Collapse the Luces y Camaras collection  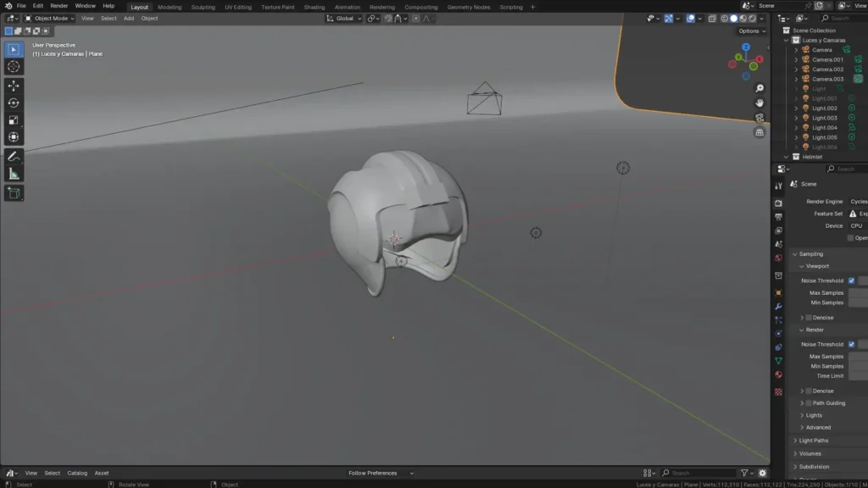coord(787,40)
